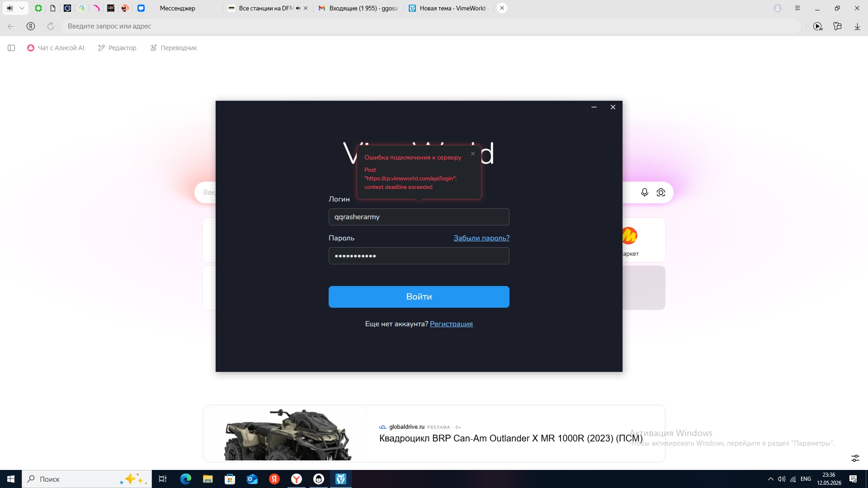The height and width of the screenshot is (488, 868).
Task: Switch to the 'Новая тема - VimeWorld' tab
Action: tap(448, 8)
